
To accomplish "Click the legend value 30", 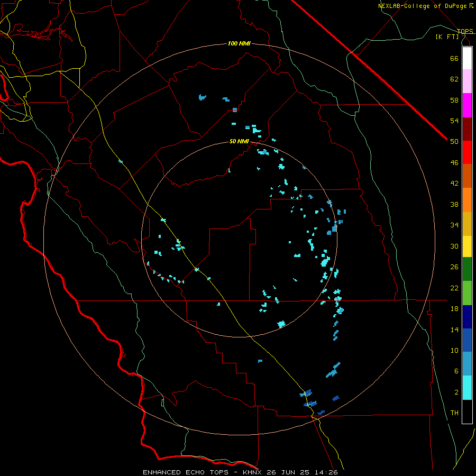I will [x=454, y=246].
